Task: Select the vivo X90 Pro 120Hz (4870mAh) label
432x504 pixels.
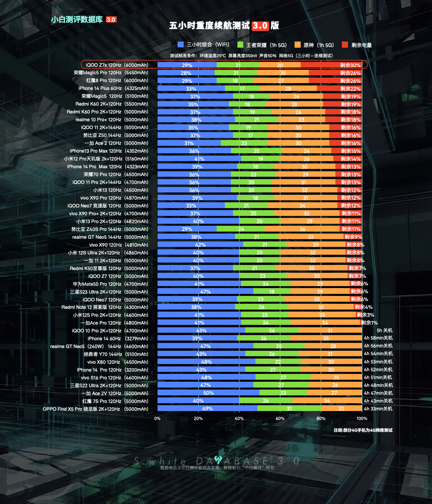Action: 114,198
